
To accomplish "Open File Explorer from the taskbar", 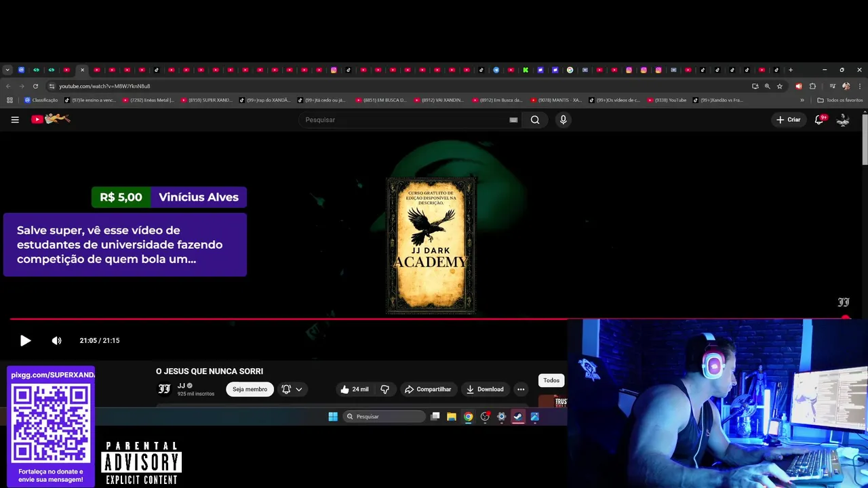I will pos(452,417).
